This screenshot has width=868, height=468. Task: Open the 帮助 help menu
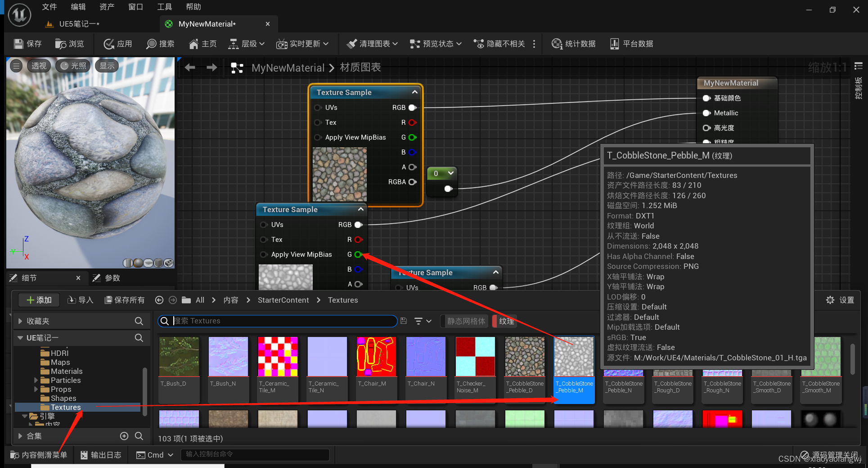(x=193, y=7)
